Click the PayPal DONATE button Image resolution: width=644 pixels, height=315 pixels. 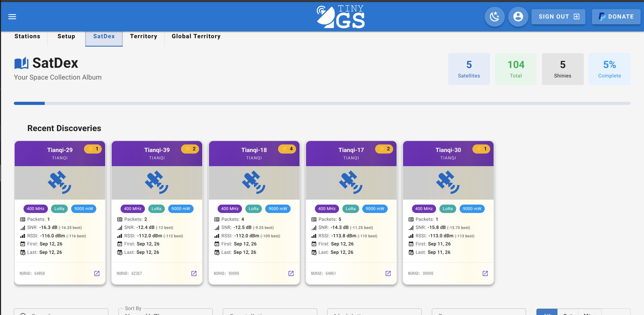point(616,16)
